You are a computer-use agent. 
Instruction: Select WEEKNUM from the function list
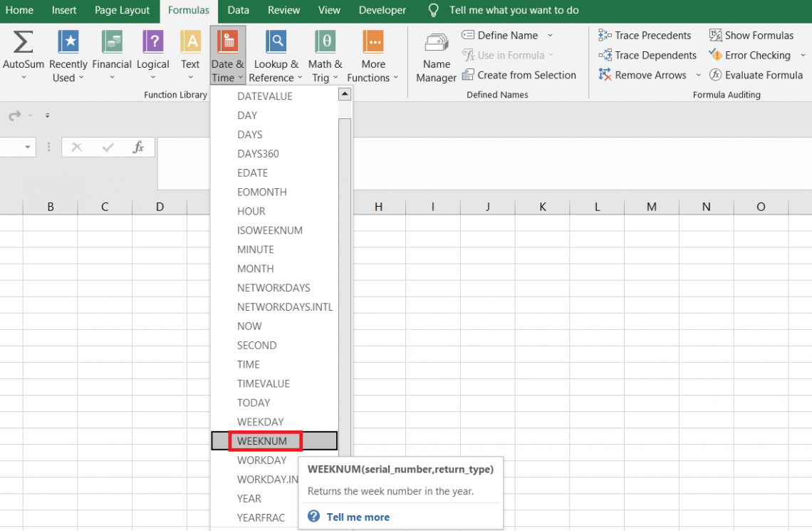(262, 441)
